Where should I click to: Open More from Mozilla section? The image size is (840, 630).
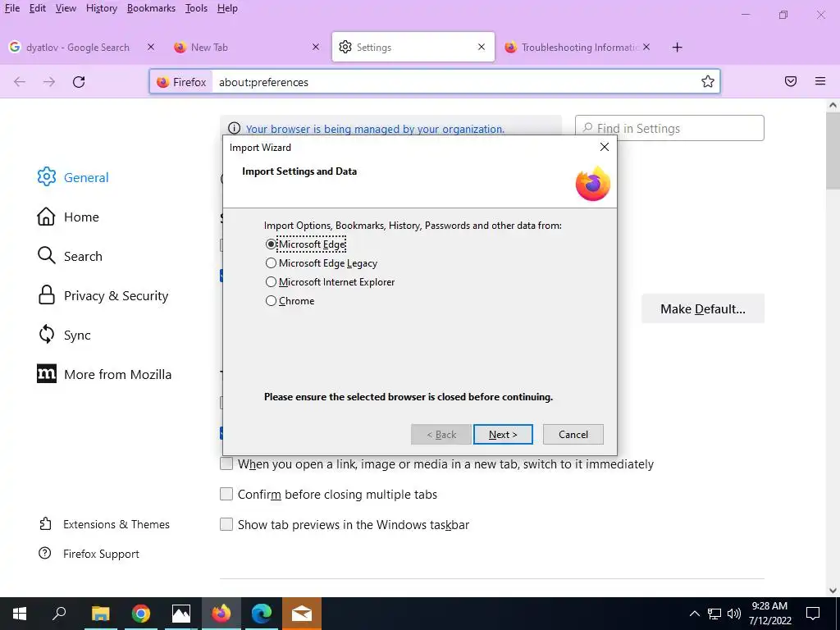[104, 374]
